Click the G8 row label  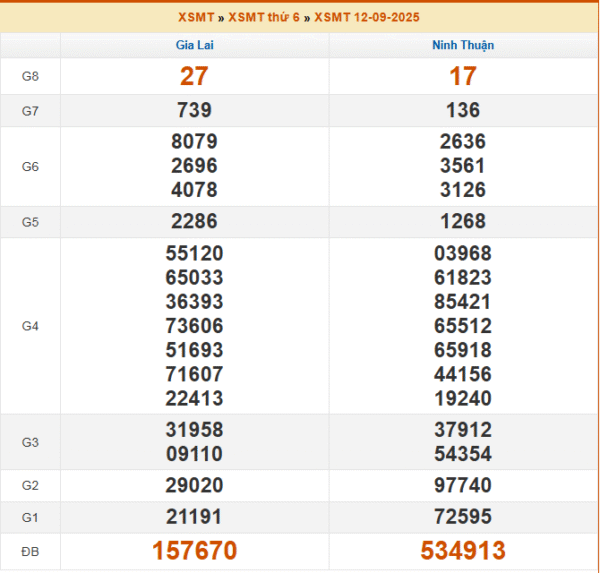(x=30, y=76)
